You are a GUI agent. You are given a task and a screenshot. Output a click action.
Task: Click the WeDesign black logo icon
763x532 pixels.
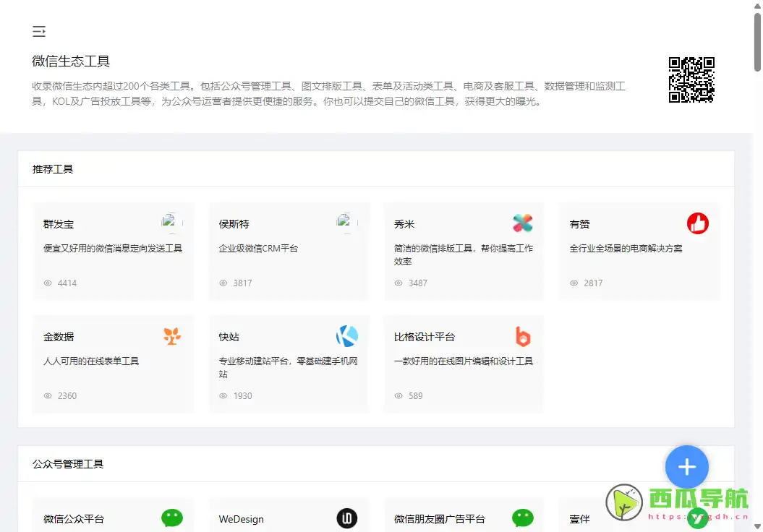click(347, 518)
